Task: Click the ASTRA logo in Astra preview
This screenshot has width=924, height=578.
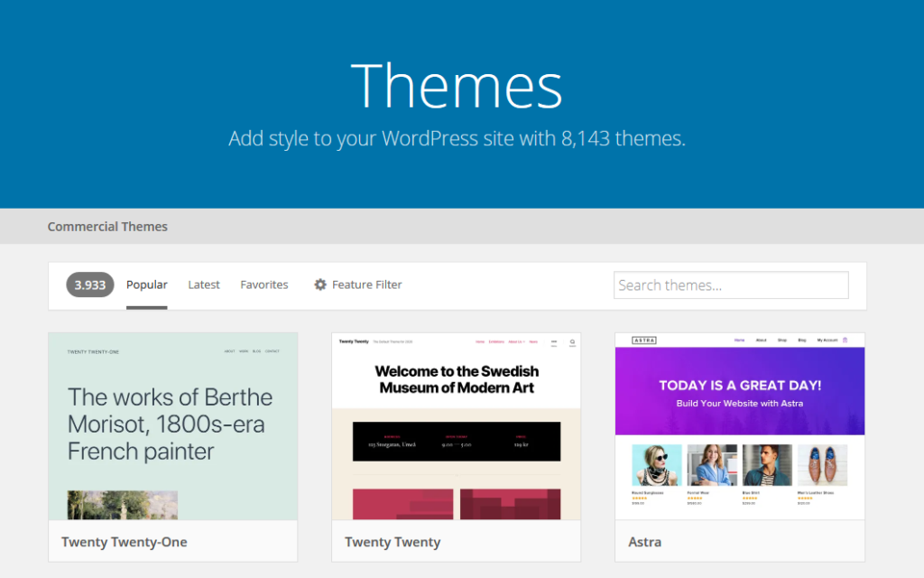Action: pyautogui.click(x=644, y=340)
